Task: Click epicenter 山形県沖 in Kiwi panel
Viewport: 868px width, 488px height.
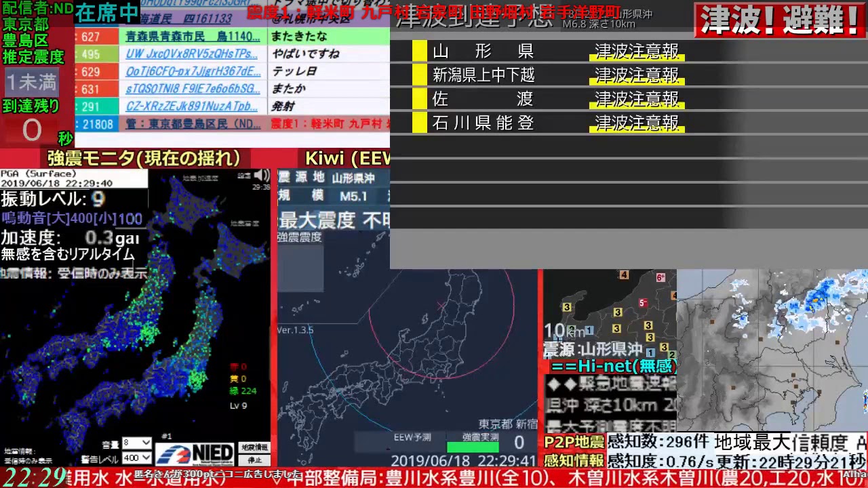Action: click(x=353, y=178)
